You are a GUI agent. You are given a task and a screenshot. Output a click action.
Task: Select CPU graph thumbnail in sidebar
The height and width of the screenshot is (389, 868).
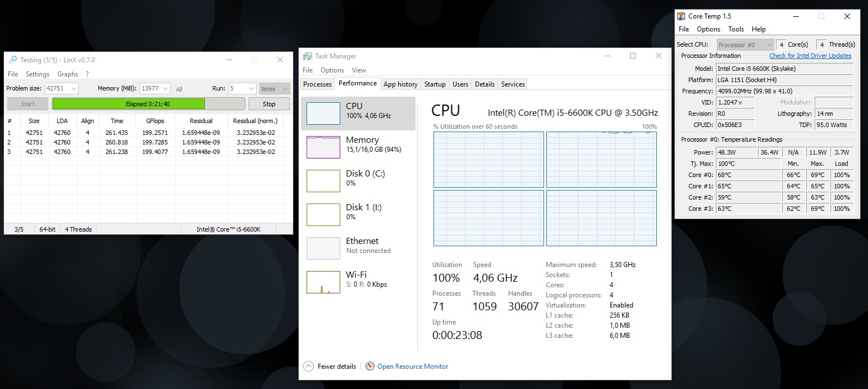(323, 114)
